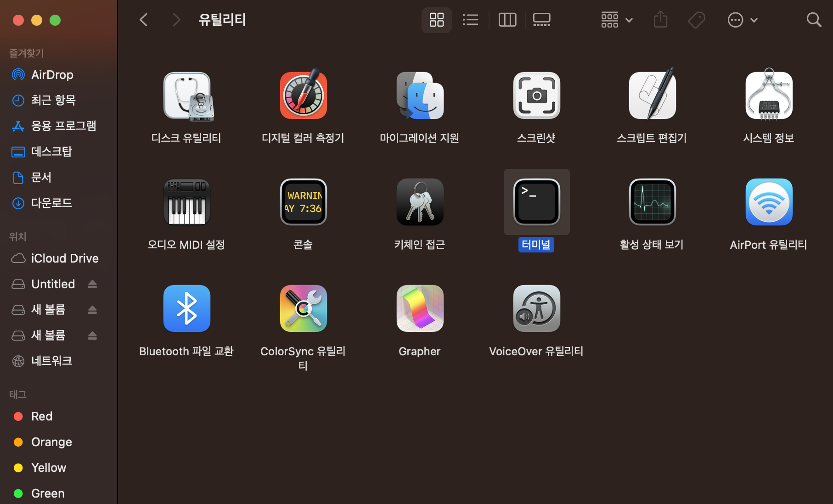Select the VoiceOver 유틸리티 icon
The width and height of the screenshot is (833, 504).
pyautogui.click(x=536, y=308)
